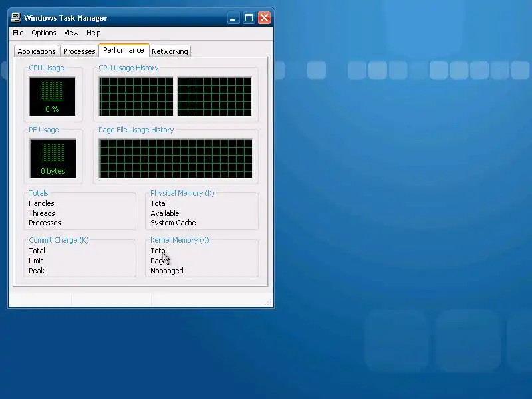The height and width of the screenshot is (399, 532).
Task: Click Peak under Commit Charge (K)
Action: point(37,271)
